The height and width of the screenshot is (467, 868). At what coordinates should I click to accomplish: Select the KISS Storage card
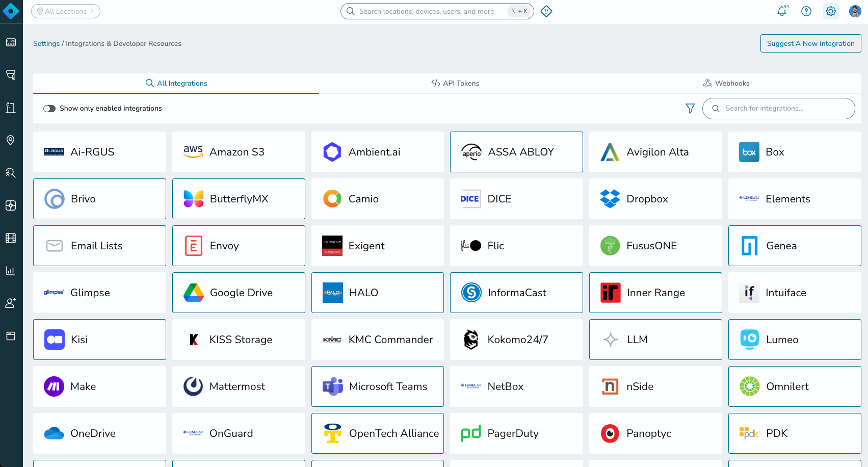point(239,340)
